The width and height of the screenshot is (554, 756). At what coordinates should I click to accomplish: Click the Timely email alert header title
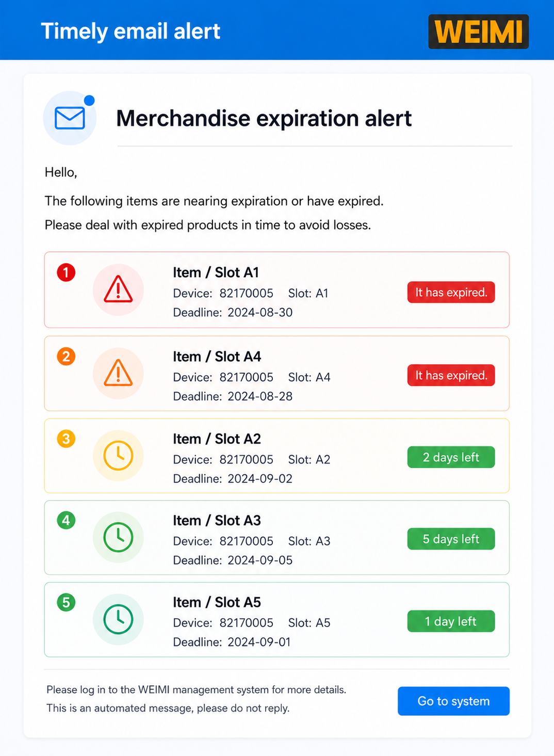pos(131,31)
